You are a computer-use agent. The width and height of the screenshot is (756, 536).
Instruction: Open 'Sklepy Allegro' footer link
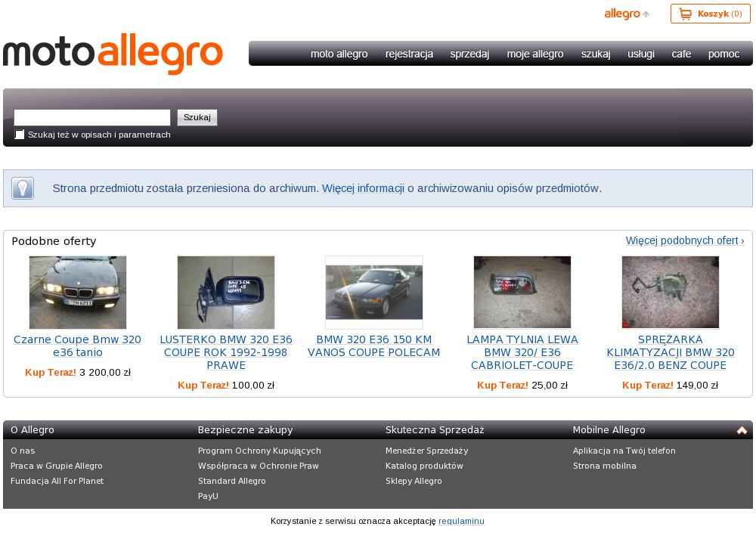[x=414, y=481]
